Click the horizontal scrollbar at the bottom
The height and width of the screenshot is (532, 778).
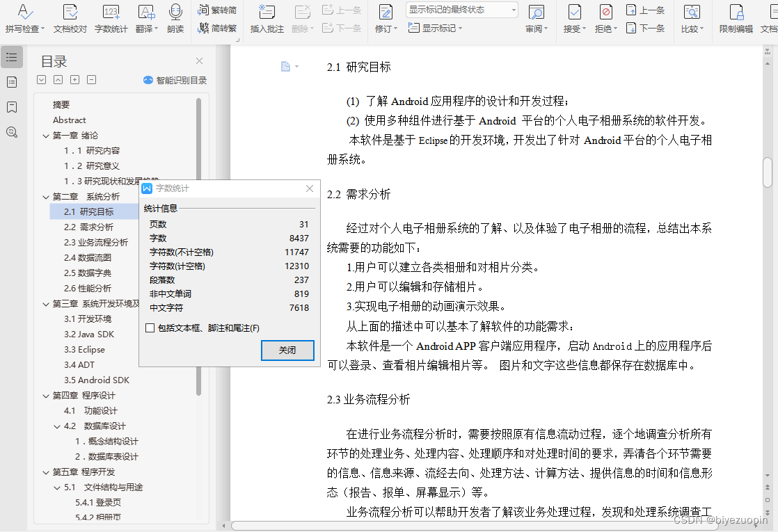point(474,525)
